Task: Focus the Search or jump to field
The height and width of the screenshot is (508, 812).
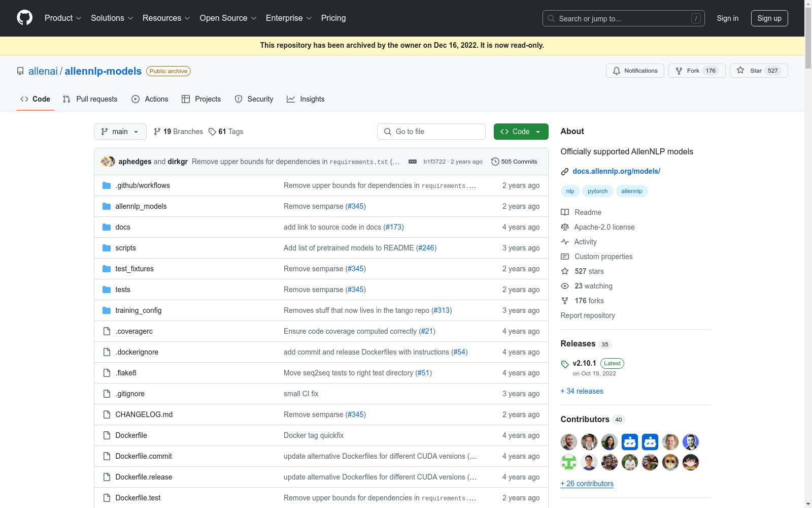Action: click(624, 18)
